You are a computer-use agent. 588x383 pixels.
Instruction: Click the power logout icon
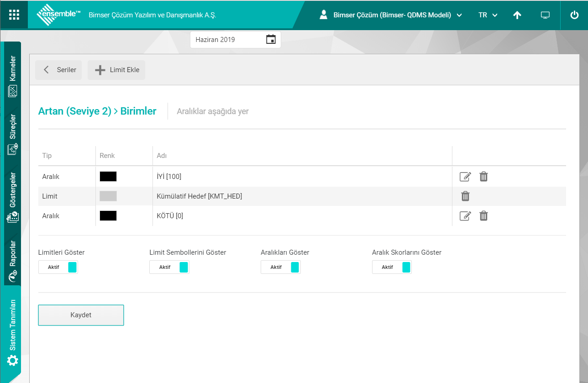pos(574,15)
